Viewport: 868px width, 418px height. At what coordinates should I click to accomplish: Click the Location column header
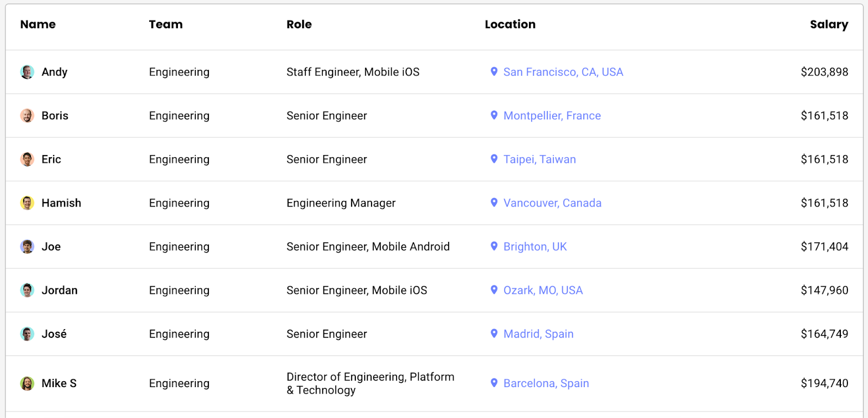pos(510,24)
